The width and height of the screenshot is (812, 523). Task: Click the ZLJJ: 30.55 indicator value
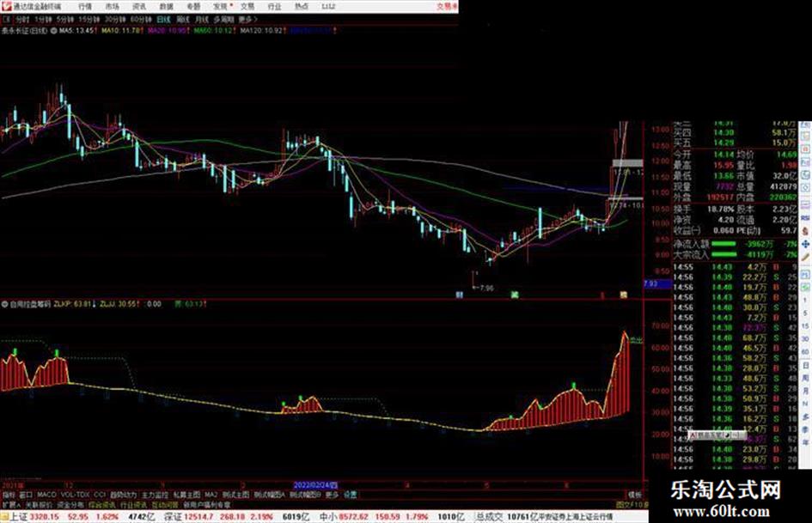pos(120,305)
